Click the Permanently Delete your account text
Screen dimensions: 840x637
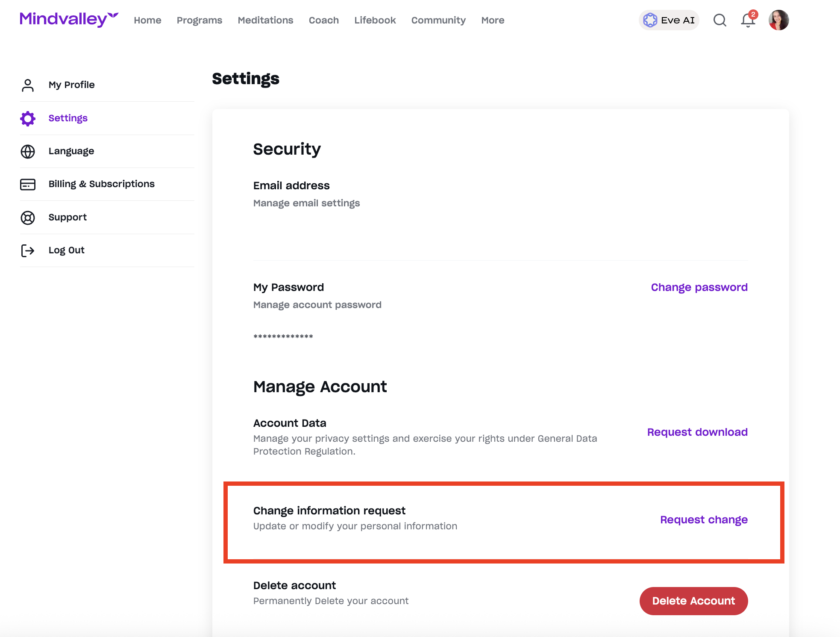[x=331, y=601]
